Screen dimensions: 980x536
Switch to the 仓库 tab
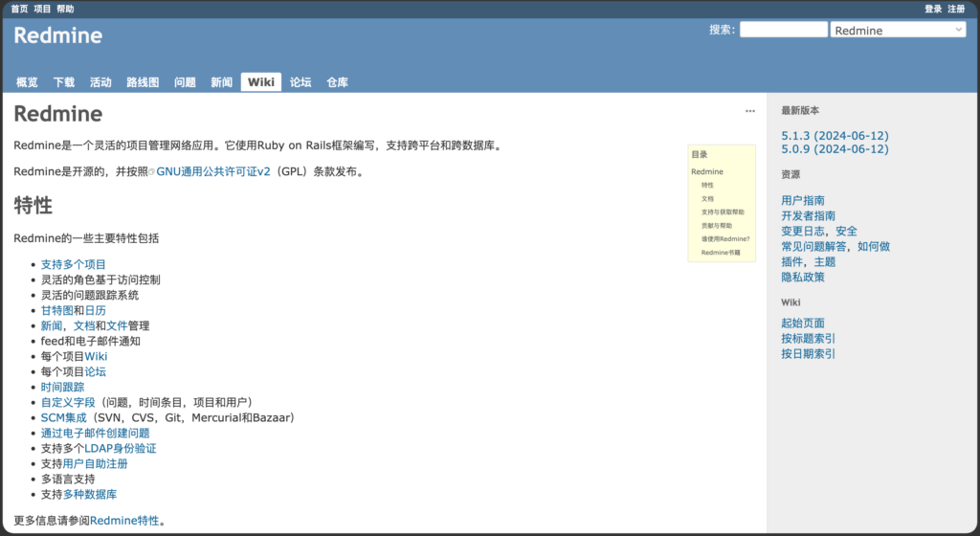338,82
